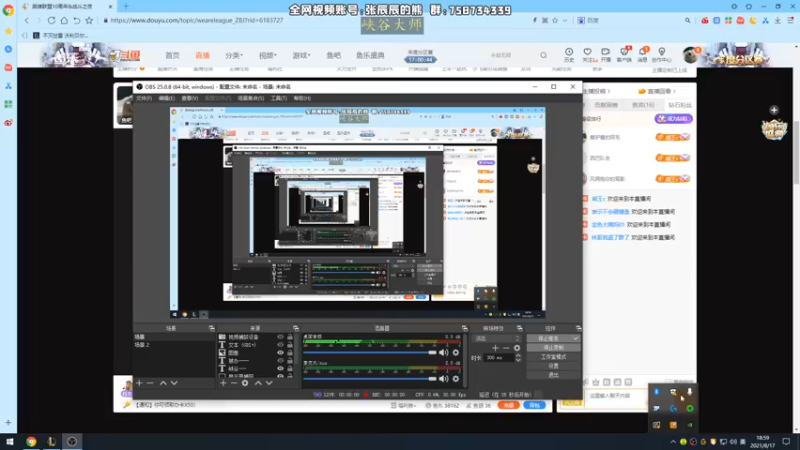Screen dimensions: 800x450
Task: Open source properties gear in Sources panel
Action: coord(245,383)
